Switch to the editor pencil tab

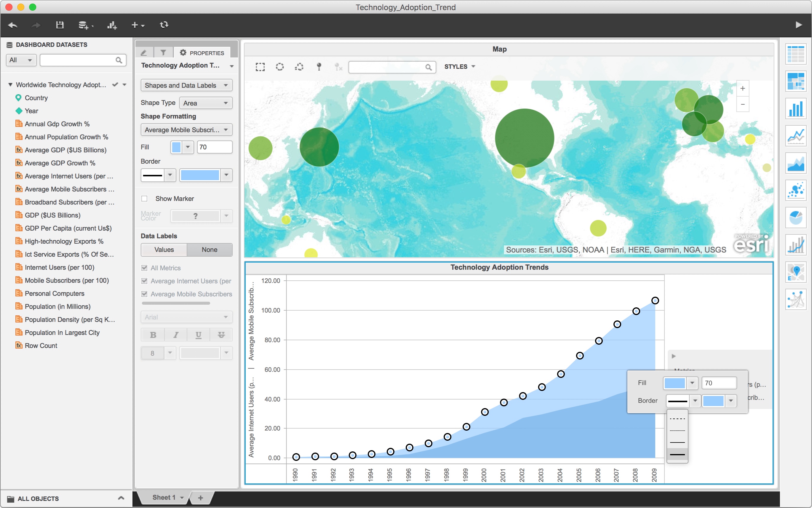tap(144, 52)
